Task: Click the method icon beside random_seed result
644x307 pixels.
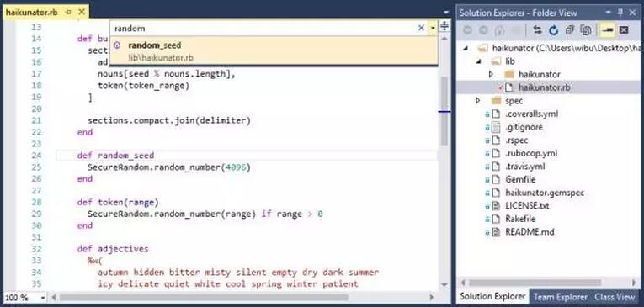Action: click(x=117, y=45)
